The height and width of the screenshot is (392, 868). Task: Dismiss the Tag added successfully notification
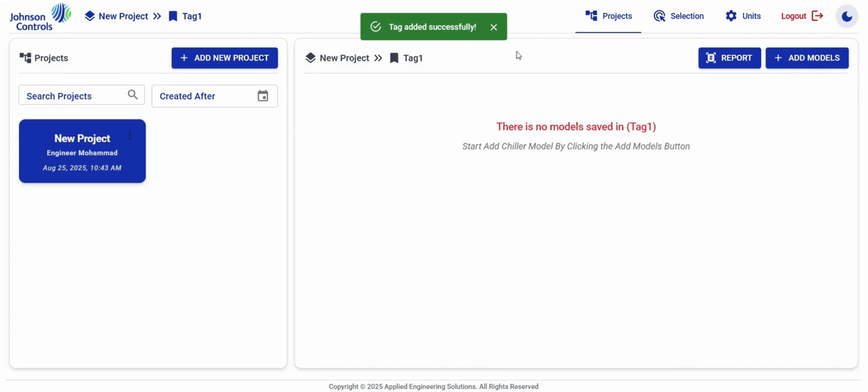493,27
